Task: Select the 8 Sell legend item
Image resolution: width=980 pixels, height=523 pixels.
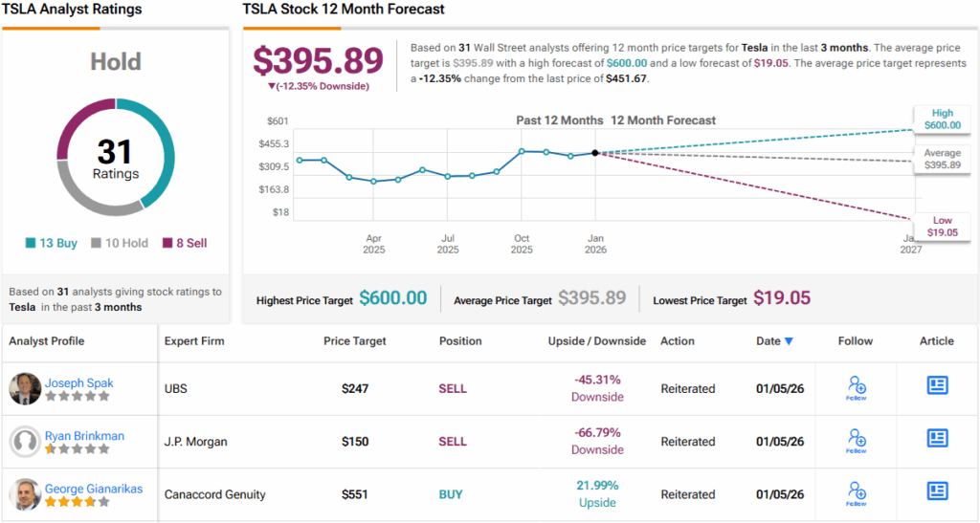Action: point(185,243)
